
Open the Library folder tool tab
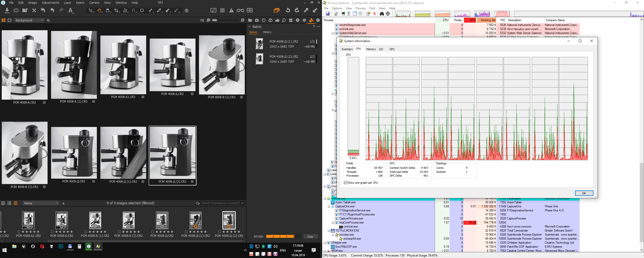coord(250,20)
